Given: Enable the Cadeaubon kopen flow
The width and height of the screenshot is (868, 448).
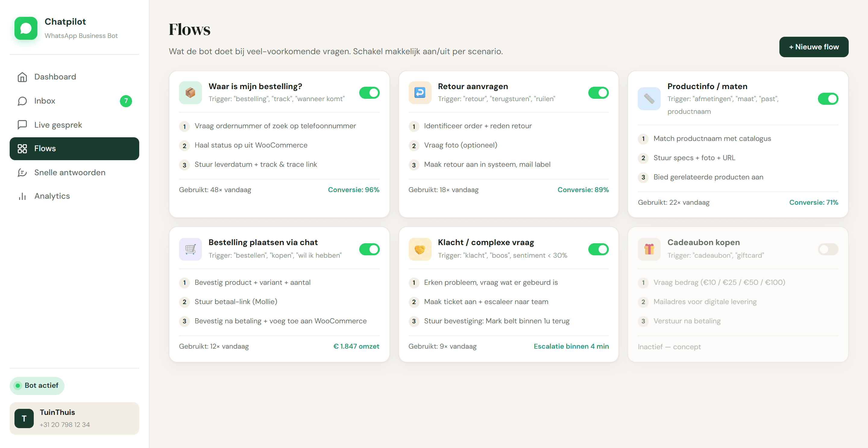Looking at the screenshot, I should coord(828,249).
